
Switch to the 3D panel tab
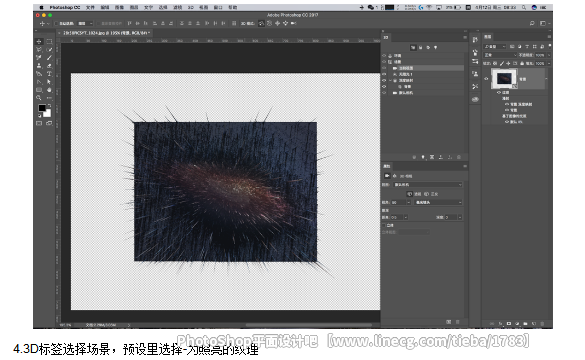pos(386,37)
